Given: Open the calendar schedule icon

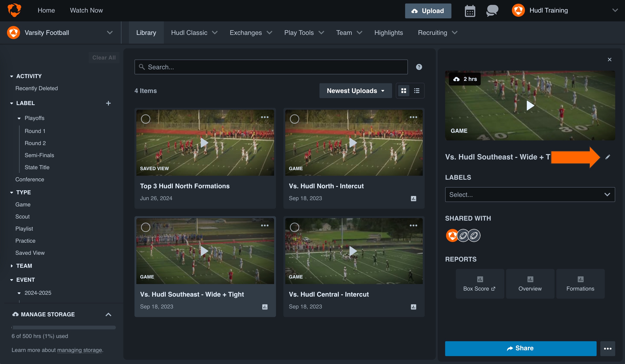Looking at the screenshot, I should [x=470, y=11].
